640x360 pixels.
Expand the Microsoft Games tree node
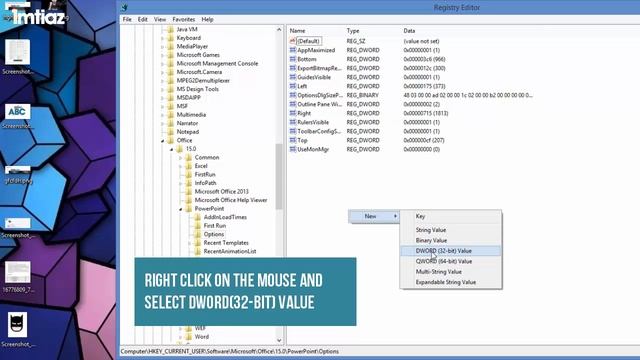(x=163, y=55)
